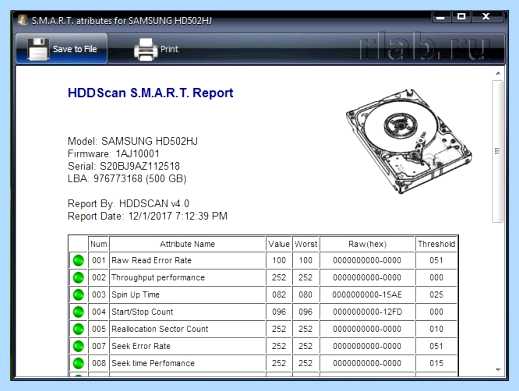Click the Value column header
Viewport: 519px width, 391px height.
(x=279, y=244)
